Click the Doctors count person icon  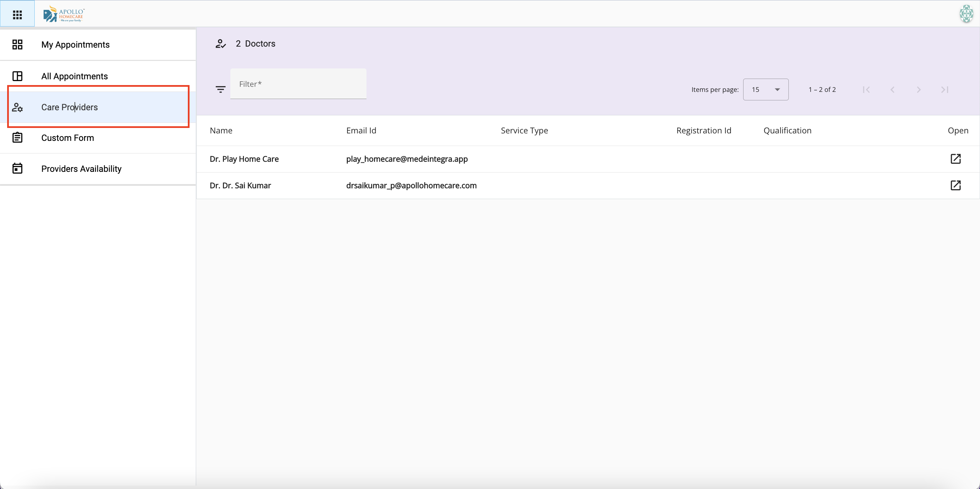coord(220,44)
